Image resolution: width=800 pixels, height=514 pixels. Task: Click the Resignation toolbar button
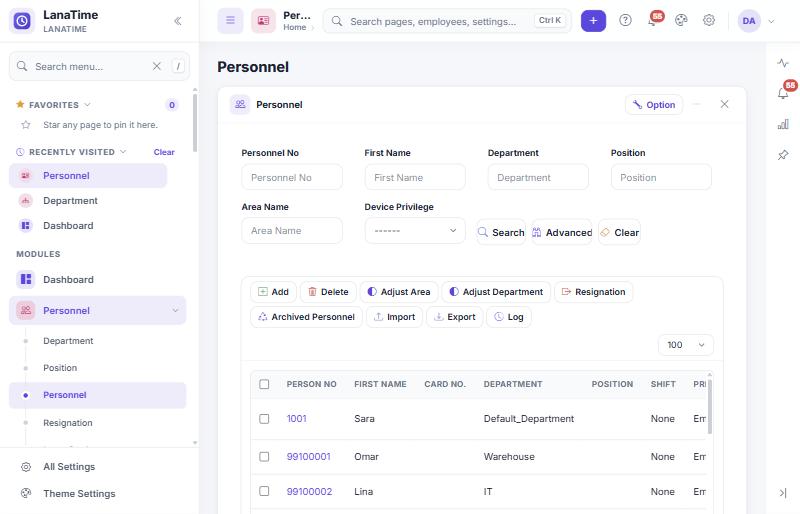(593, 292)
